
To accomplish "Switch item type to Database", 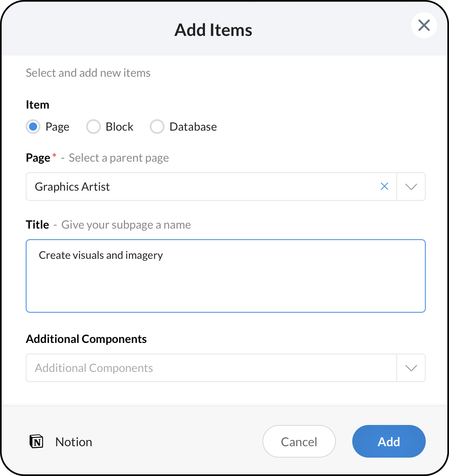I will (x=157, y=127).
